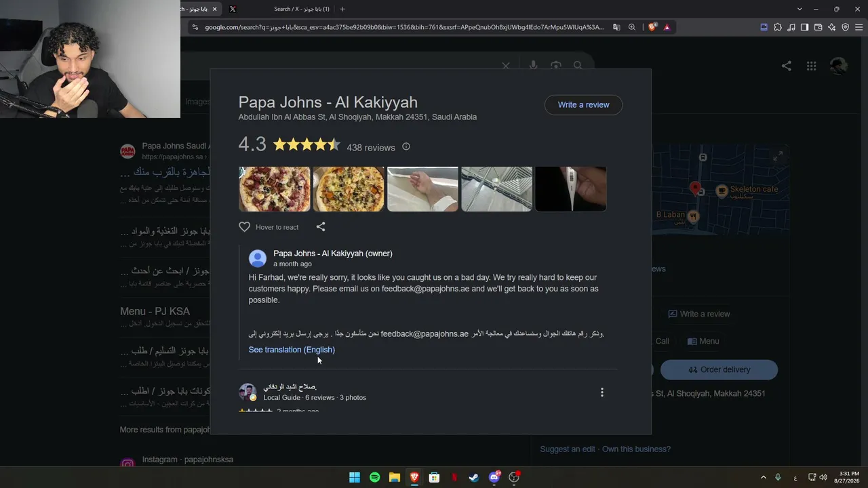Click the Brave Rewards triangle icon
This screenshot has width=868, height=488.
[667, 27]
